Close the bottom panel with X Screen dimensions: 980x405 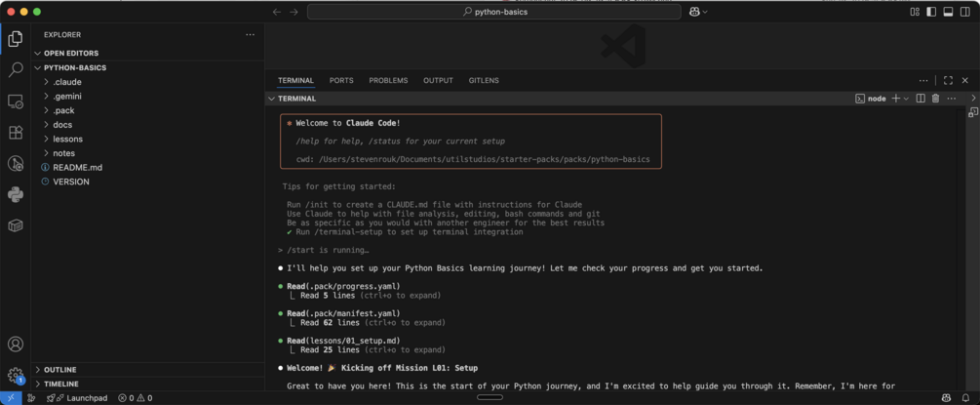point(965,81)
